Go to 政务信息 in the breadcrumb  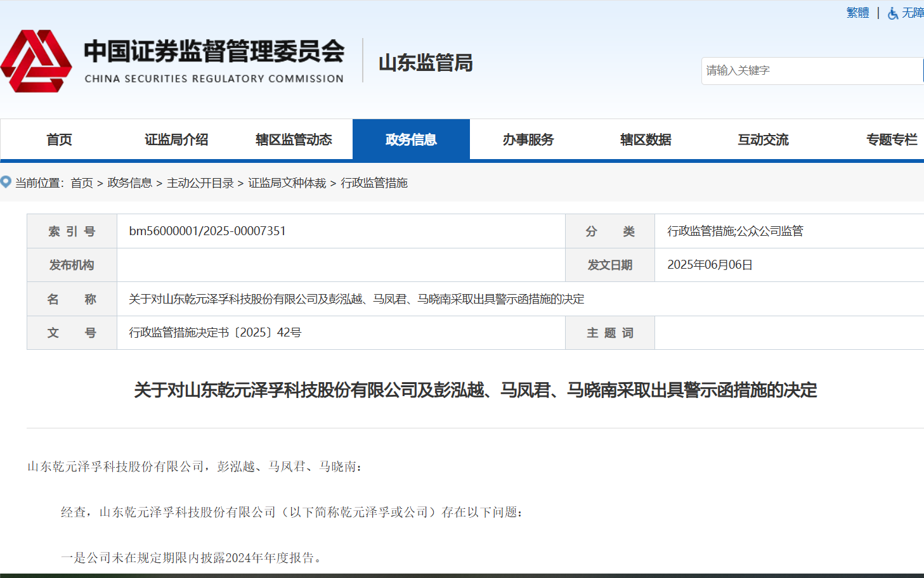tap(130, 183)
